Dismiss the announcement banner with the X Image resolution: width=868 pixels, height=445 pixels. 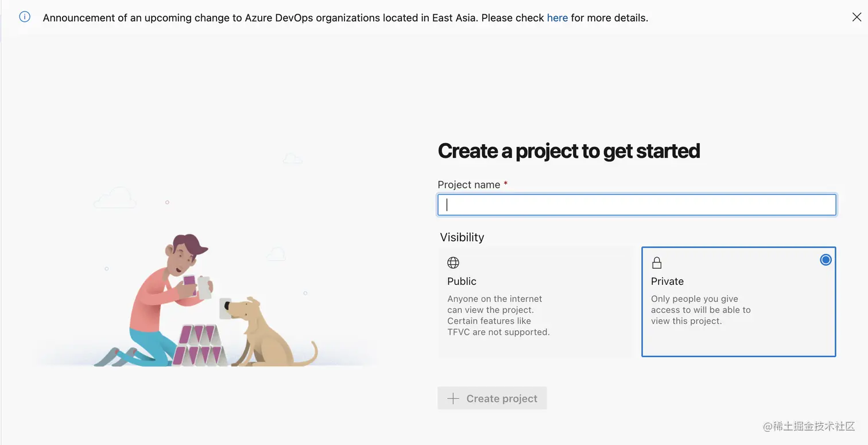856,17
